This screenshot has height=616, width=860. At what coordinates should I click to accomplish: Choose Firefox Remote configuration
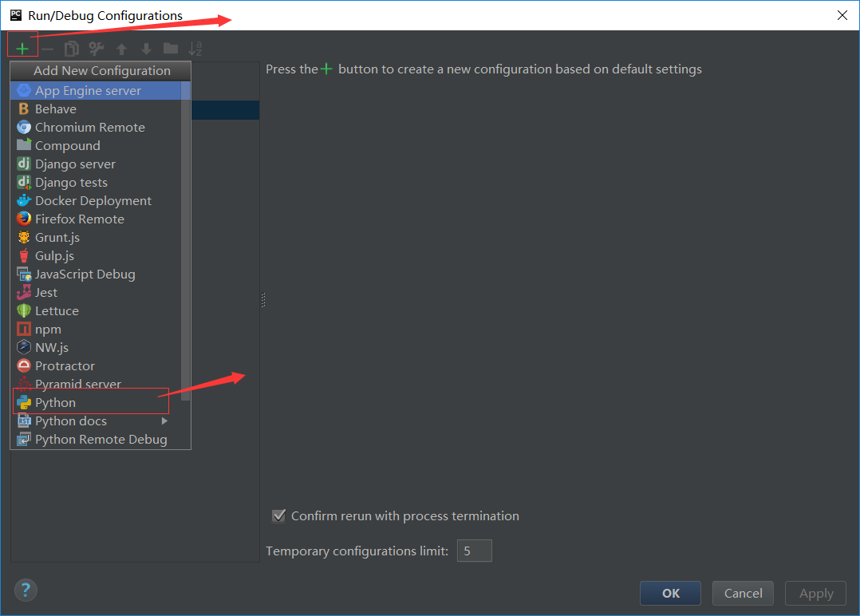coord(96,219)
